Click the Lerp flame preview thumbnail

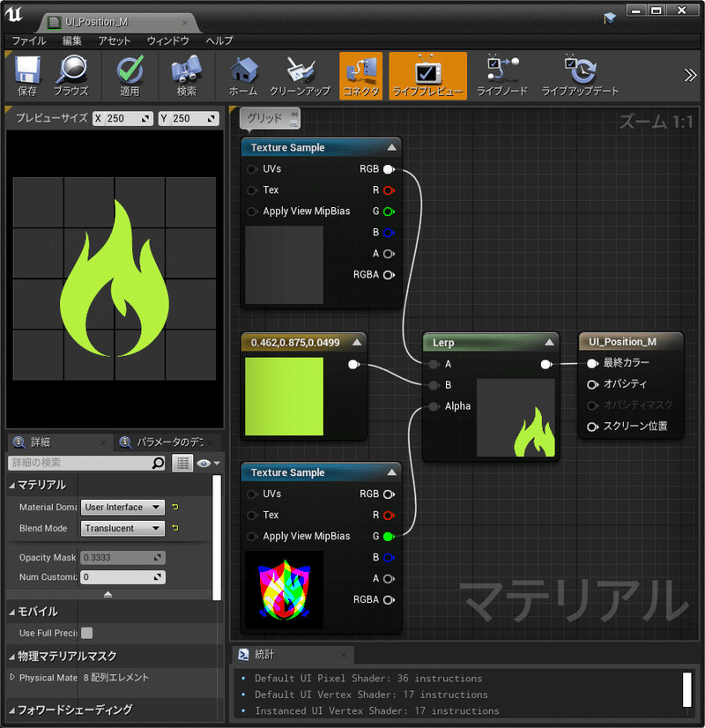(x=516, y=418)
